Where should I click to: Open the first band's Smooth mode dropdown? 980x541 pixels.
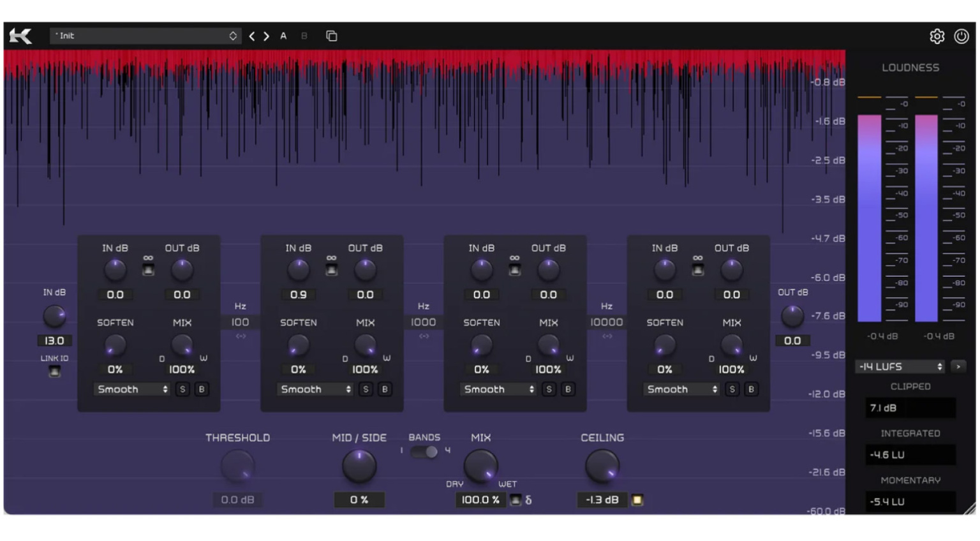click(131, 389)
